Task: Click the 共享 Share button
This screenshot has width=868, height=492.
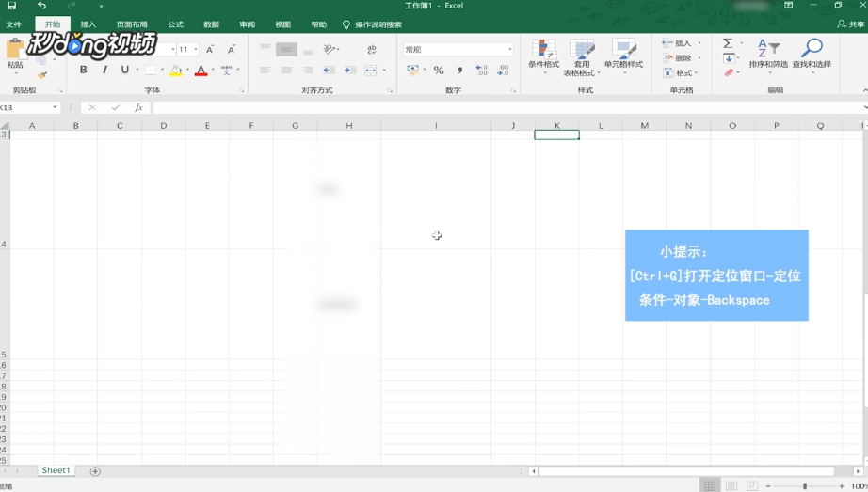Action: (851, 24)
